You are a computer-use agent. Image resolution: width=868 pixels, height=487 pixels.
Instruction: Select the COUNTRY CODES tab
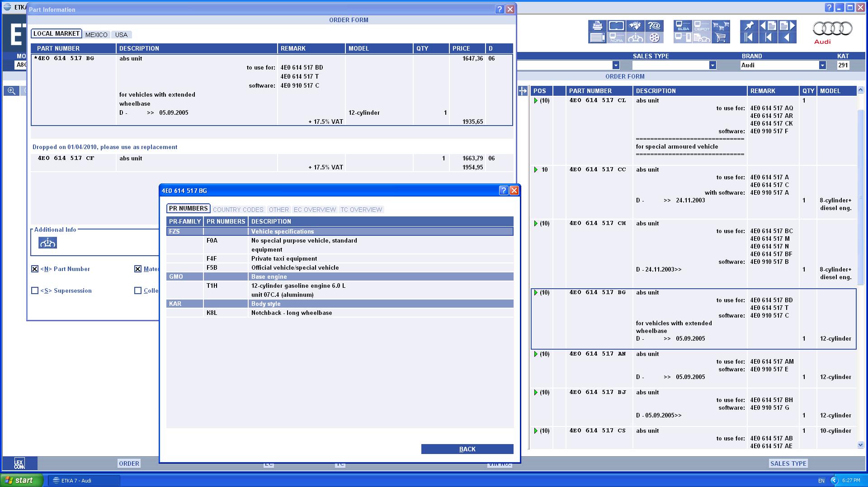(238, 210)
